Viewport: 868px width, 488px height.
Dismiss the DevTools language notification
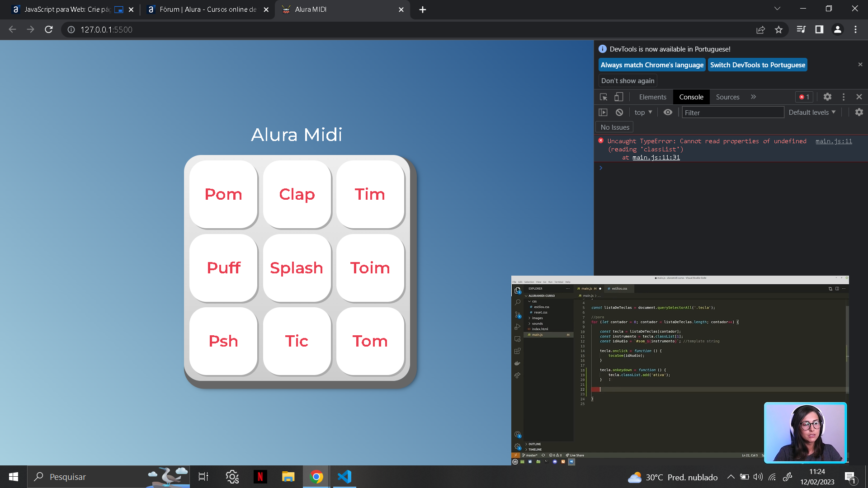pos(860,65)
